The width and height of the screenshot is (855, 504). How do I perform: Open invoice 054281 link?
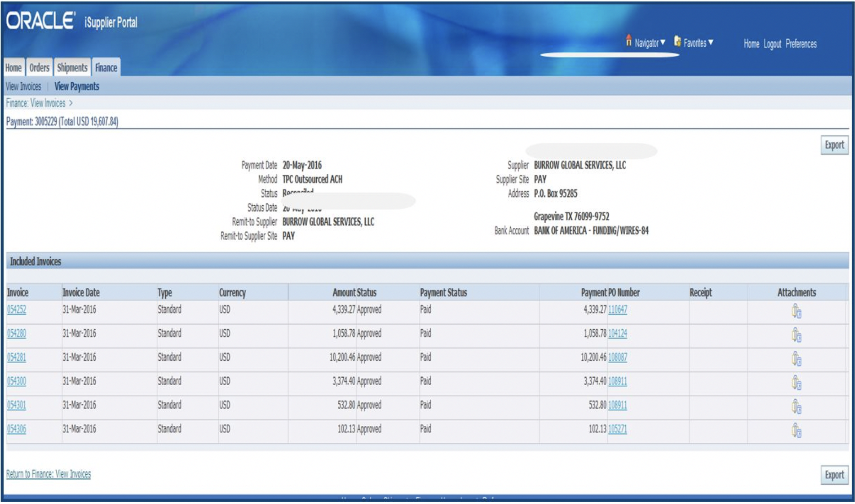point(16,357)
